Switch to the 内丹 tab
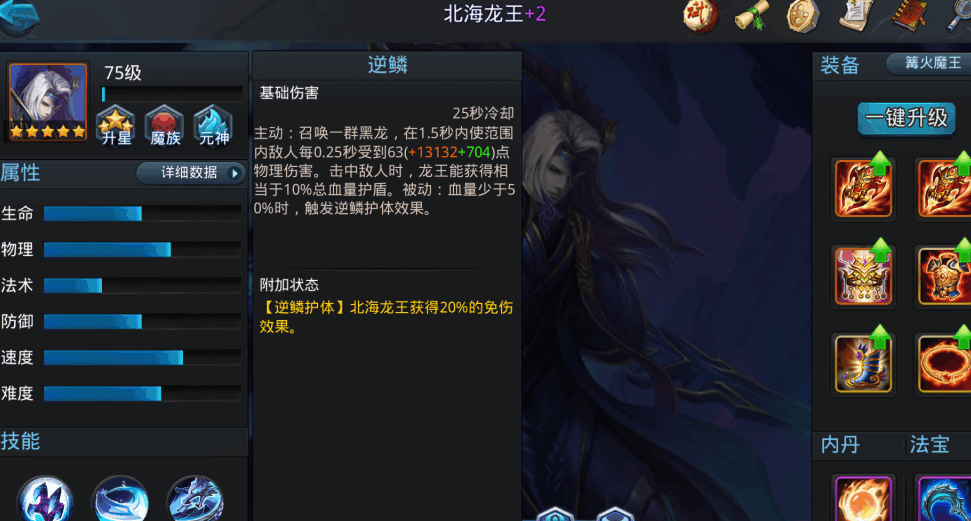The height and width of the screenshot is (521, 971). click(x=840, y=444)
